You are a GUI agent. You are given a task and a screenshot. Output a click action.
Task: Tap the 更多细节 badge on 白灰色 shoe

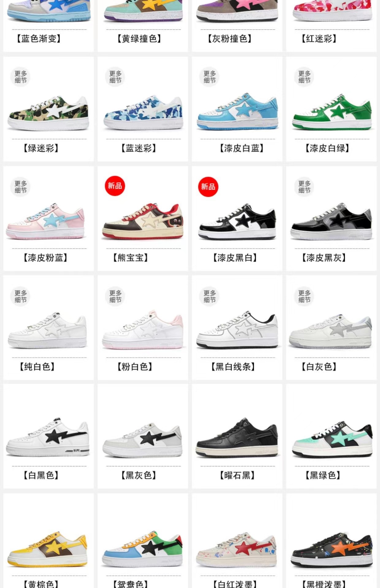(304, 296)
